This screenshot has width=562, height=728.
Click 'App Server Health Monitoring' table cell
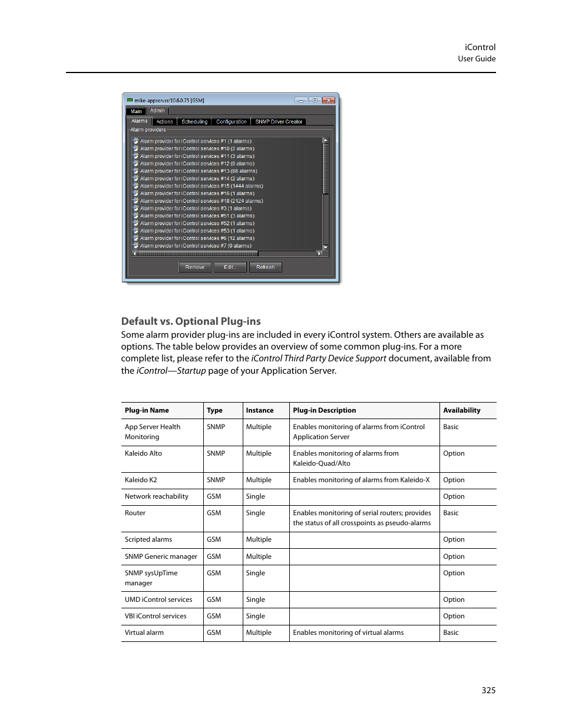(153, 431)
